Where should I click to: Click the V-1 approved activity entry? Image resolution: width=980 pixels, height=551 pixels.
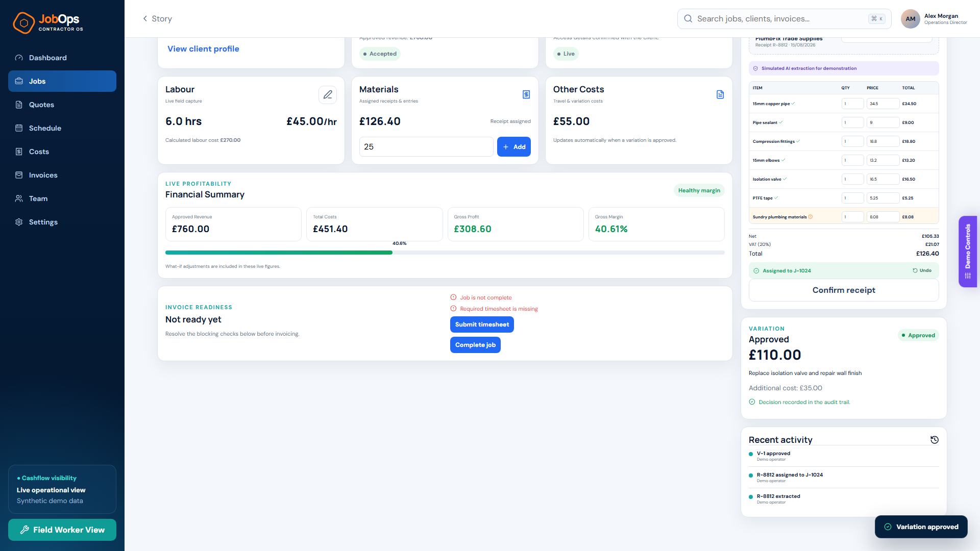(x=844, y=456)
